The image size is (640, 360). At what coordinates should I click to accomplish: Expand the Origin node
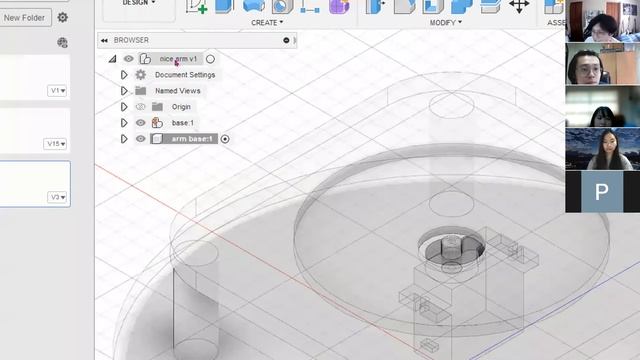124,107
